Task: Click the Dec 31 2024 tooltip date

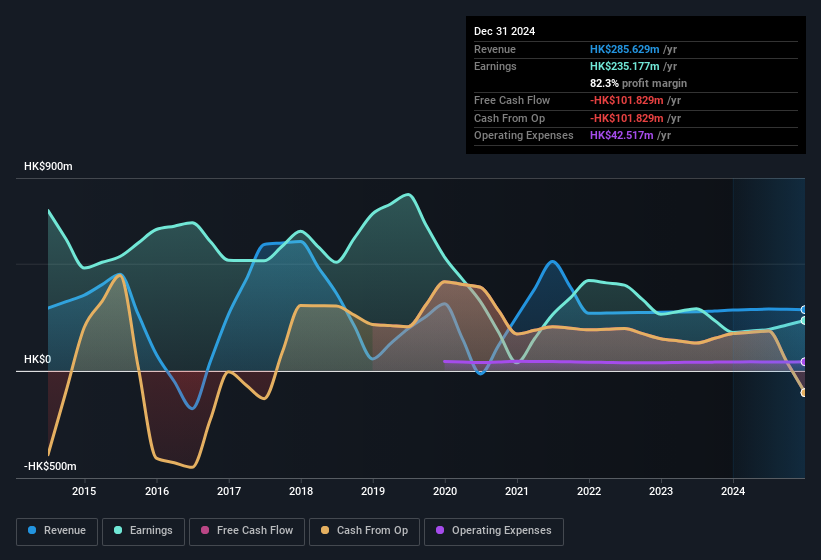Action: (504, 31)
